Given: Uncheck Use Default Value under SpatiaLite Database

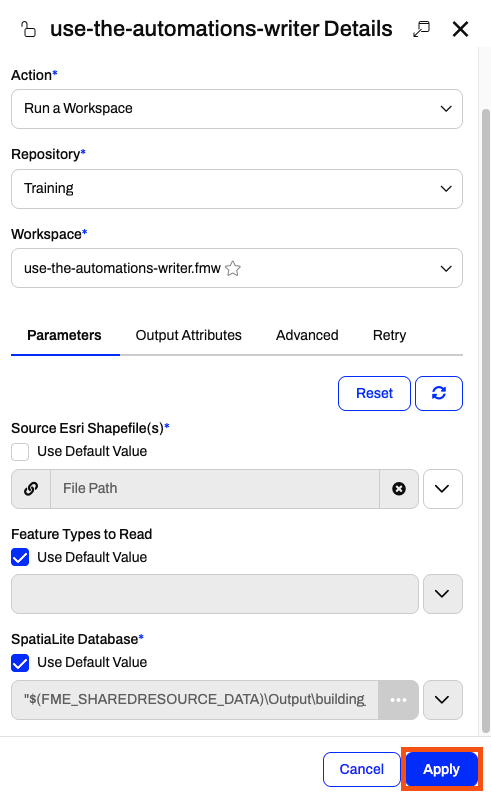Looking at the screenshot, I should click(20, 663).
